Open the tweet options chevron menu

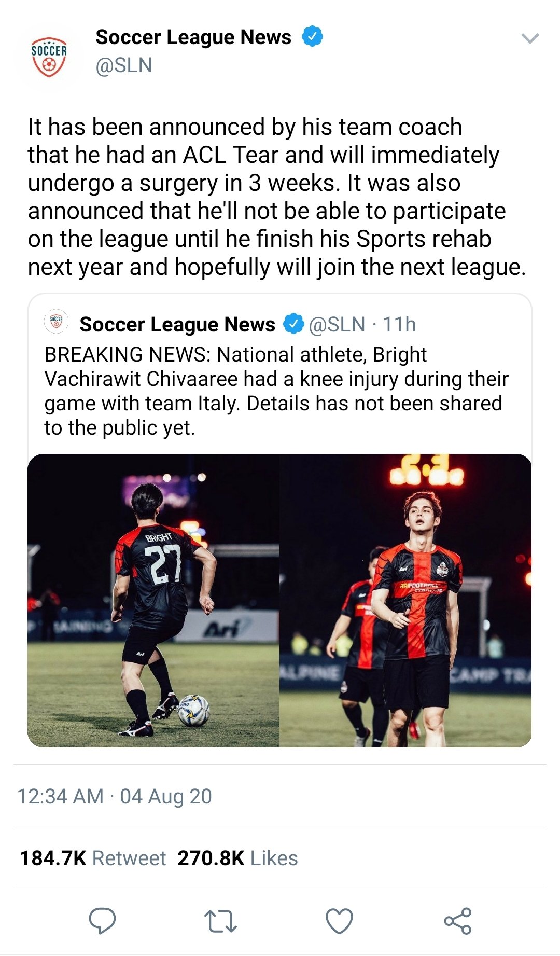[x=530, y=38]
